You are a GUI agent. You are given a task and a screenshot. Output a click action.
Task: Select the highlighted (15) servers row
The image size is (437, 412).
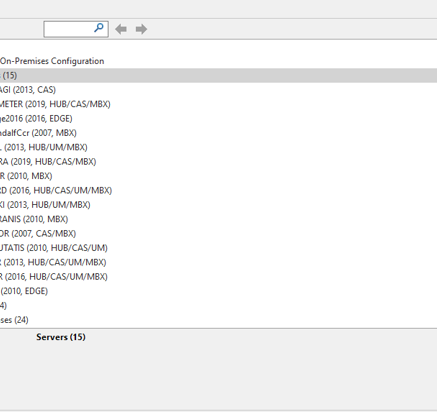[218, 75]
